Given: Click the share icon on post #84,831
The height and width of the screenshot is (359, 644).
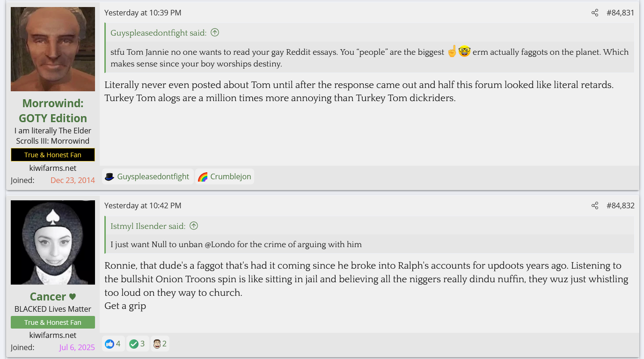Looking at the screenshot, I should tap(594, 13).
